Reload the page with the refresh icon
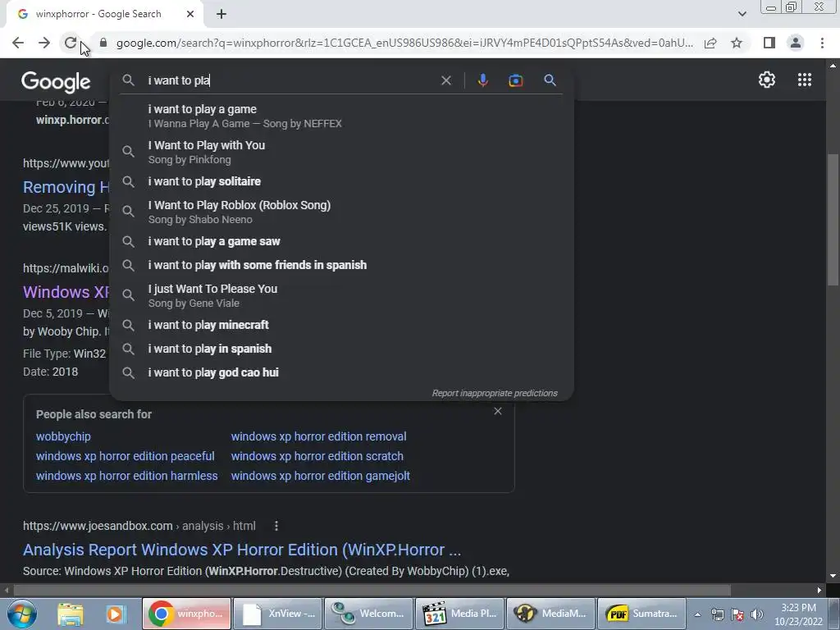The height and width of the screenshot is (630, 840). coord(71,43)
